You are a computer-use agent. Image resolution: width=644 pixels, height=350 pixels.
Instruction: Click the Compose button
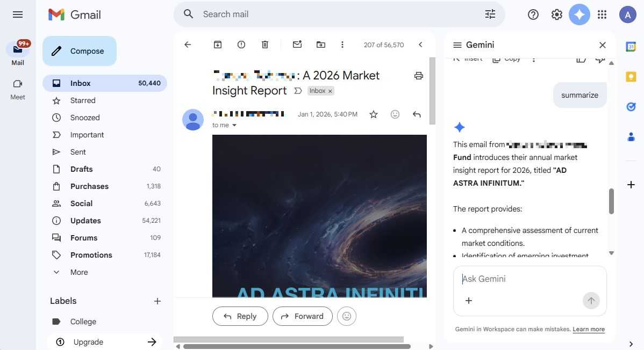[x=79, y=51]
